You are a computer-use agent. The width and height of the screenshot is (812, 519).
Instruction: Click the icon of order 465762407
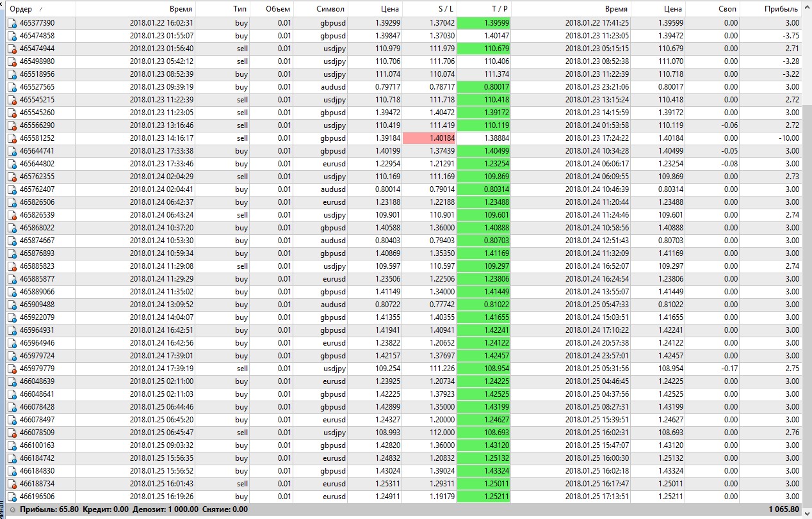click(12, 189)
